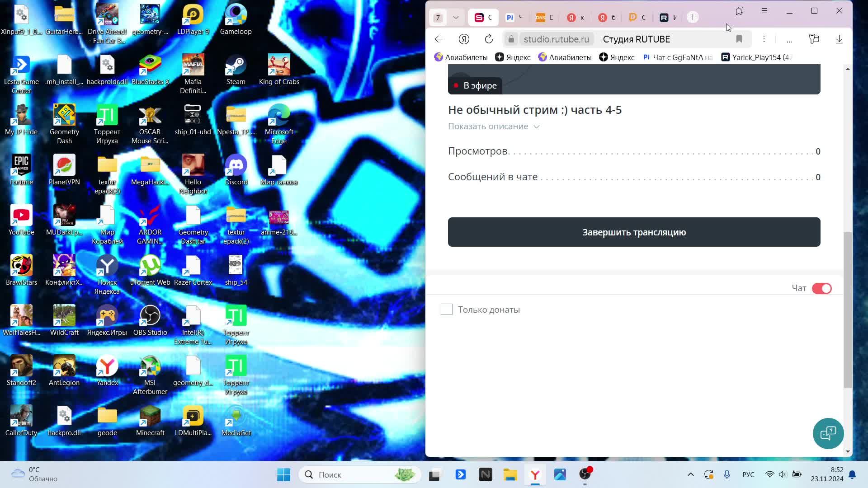Screen dimensions: 868x488
Task: Click the browser back arrow
Action: click(x=439, y=39)
